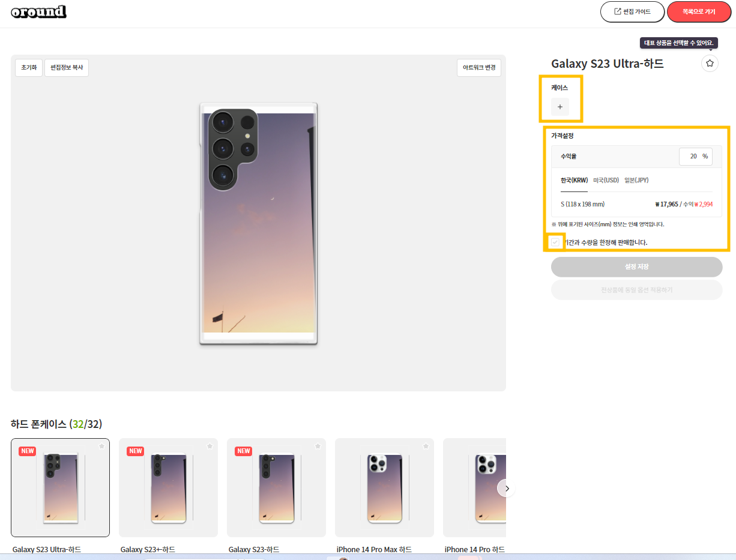Screen dimensions: 736x560
Task: Click 아트워크 변경 button
Action: (x=479, y=68)
